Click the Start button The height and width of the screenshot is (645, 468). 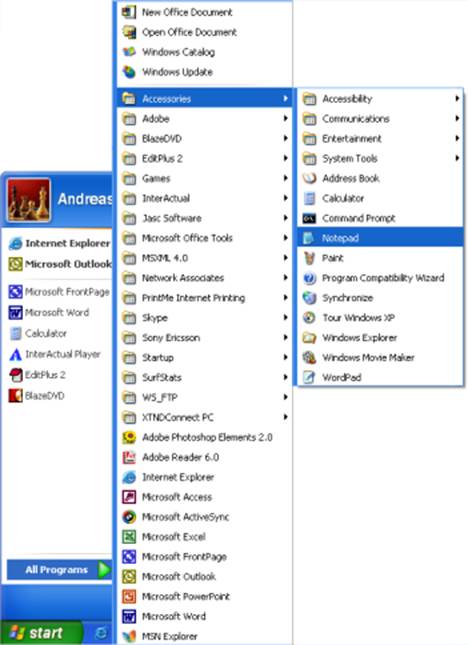pyautogui.click(x=42, y=633)
